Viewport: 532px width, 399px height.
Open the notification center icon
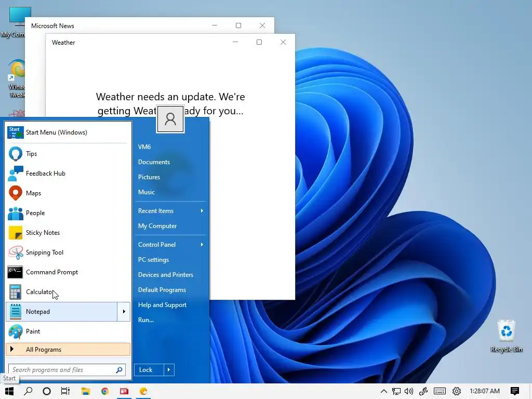click(515, 391)
